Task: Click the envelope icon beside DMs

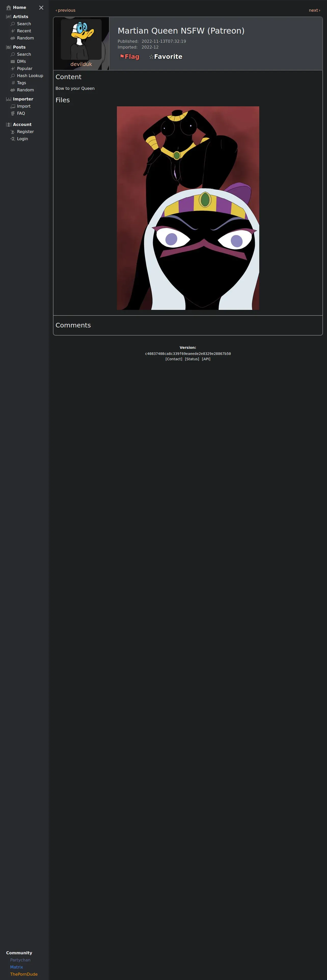Action: pyautogui.click(x=13, y=62)
